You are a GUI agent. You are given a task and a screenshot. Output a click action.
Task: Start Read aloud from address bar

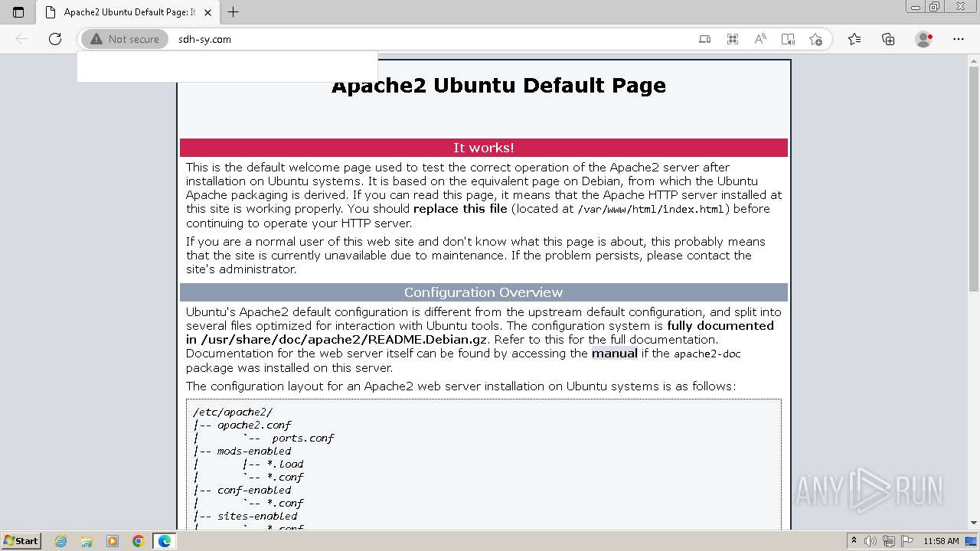click(760, 39)
